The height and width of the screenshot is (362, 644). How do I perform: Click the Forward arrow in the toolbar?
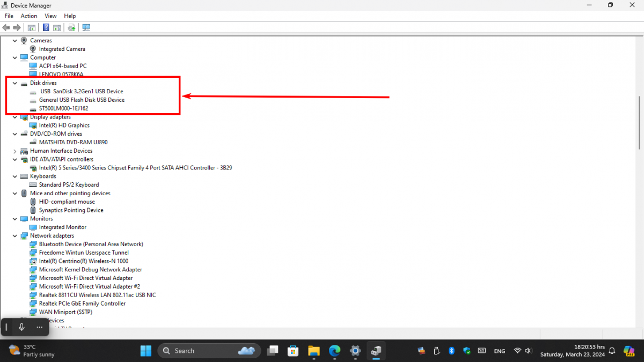click(x=17, y=27)
